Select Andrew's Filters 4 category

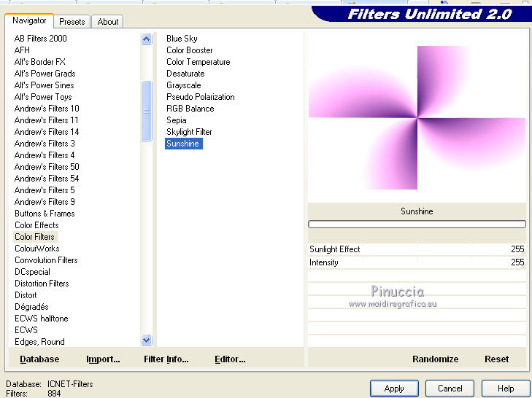(45, 155)
